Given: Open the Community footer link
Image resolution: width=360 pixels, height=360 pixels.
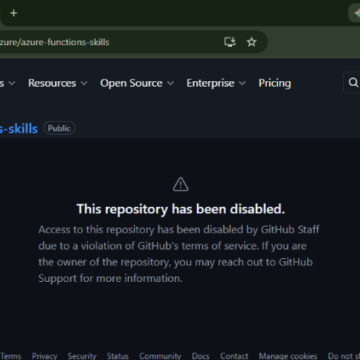Looking at the screenshot, I should (x=160, y=356).
